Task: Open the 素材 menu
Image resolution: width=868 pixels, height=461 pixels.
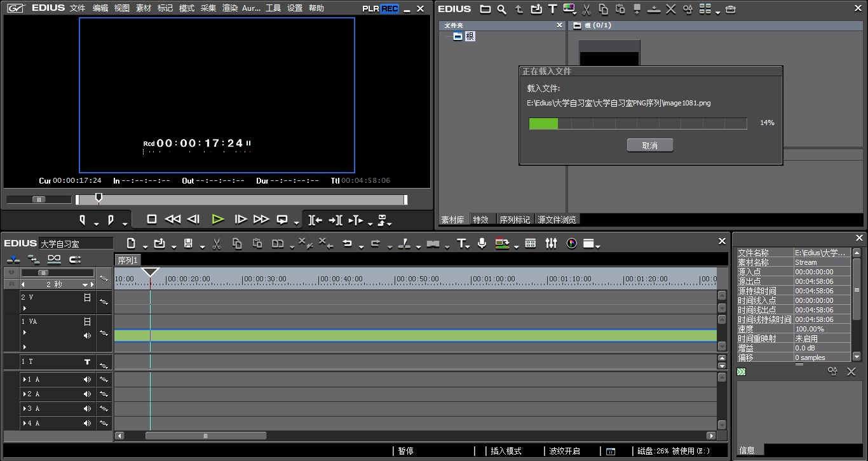Action: (x=144, y=8)
